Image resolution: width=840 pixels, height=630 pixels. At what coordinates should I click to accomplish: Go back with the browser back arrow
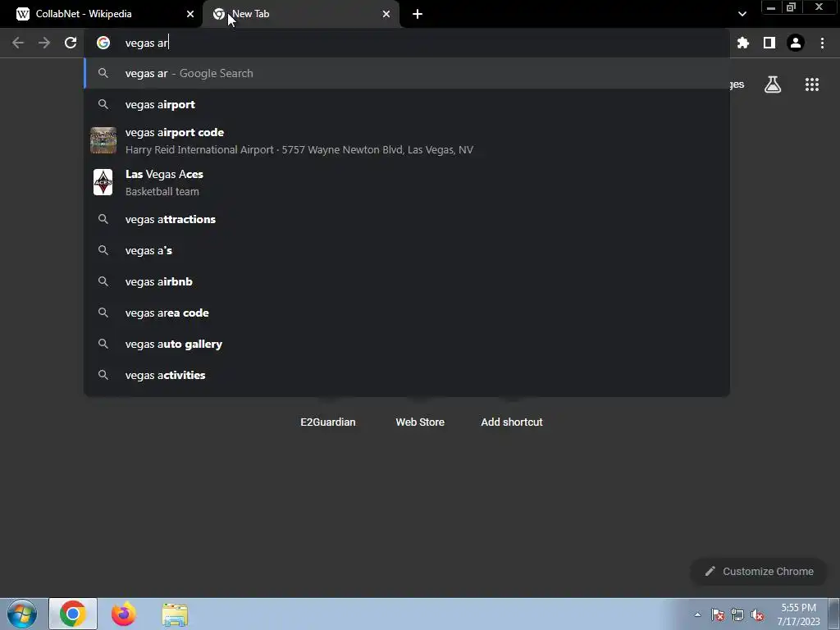18,43
